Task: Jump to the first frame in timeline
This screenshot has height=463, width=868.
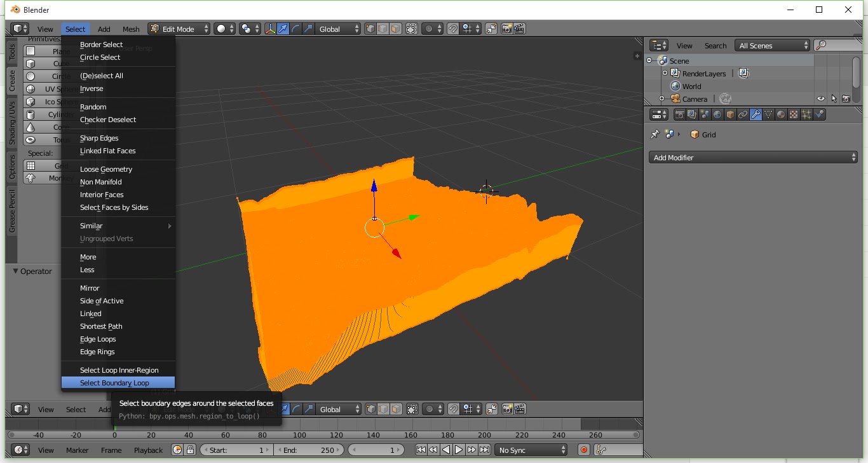Action: tap(421, 450)
